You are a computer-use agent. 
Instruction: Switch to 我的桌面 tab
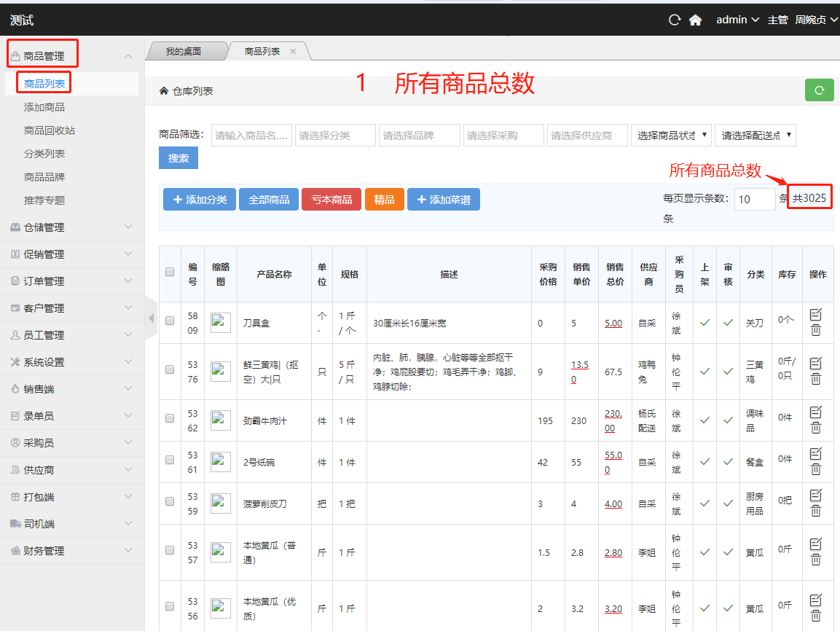coord(183,52)
